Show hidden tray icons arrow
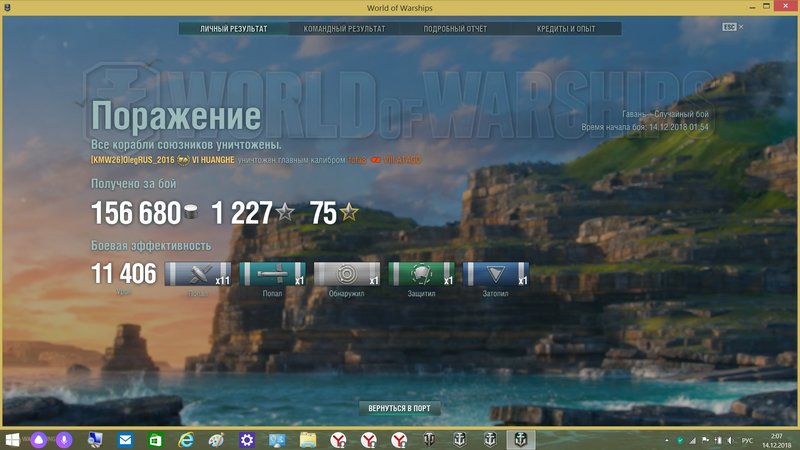This screenshot has width=800, height=450. (666, 440)
